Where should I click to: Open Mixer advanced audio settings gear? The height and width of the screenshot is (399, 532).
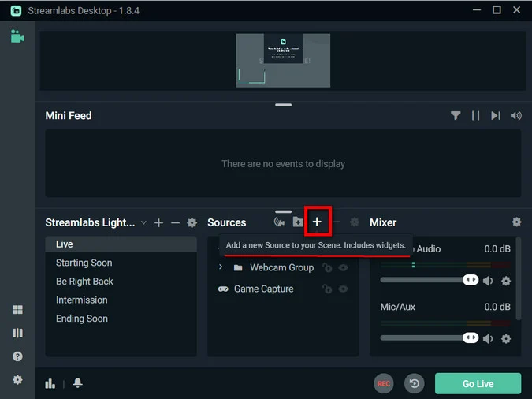coord(516,222)
